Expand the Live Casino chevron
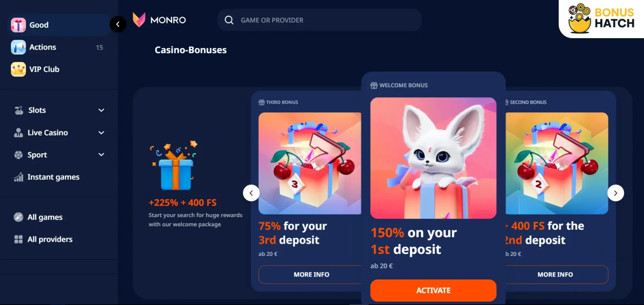Screen dimensions: 644x305 point(101,132)
